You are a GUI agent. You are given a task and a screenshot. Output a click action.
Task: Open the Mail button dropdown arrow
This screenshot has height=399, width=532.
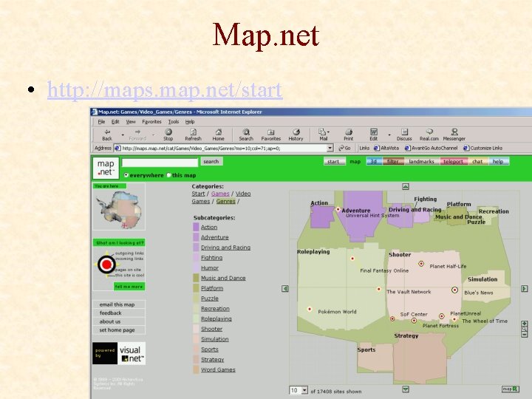pyautogui.click(x=328, y=132)
